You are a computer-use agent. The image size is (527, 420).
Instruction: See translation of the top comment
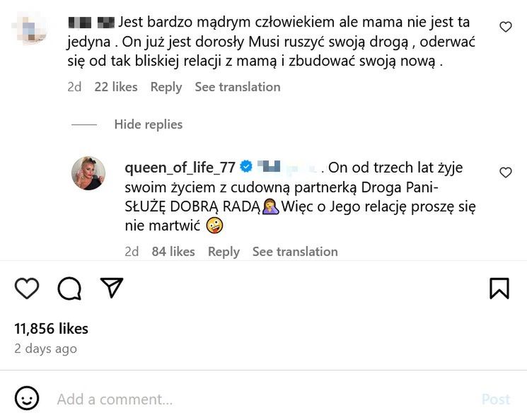point(238,87)
